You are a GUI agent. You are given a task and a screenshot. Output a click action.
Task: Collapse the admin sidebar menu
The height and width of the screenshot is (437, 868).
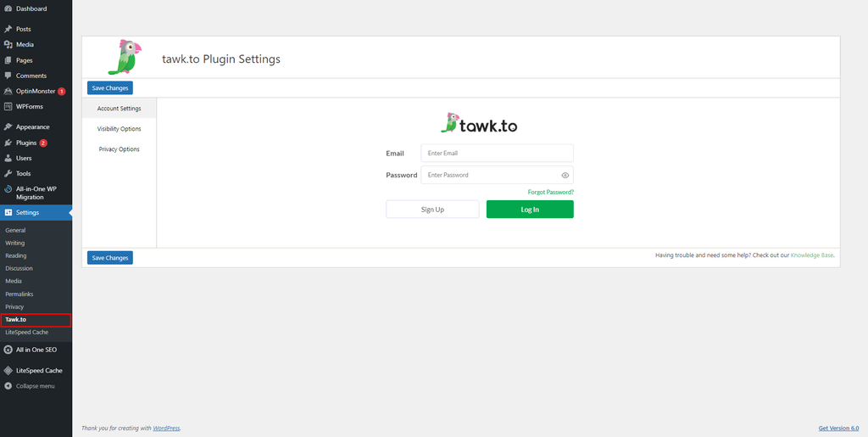click(x=36, y=386)
